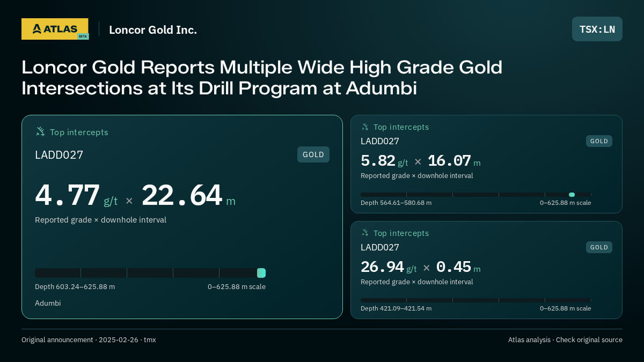Click the 0.45 m interval value

tap(458, 267)
